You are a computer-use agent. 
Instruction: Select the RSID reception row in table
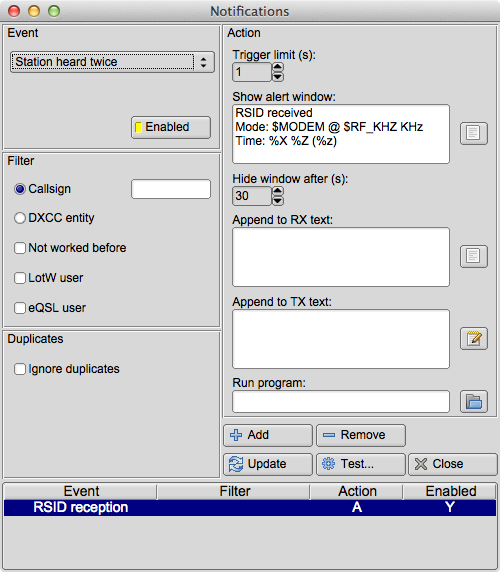click(x=250, y=507)
